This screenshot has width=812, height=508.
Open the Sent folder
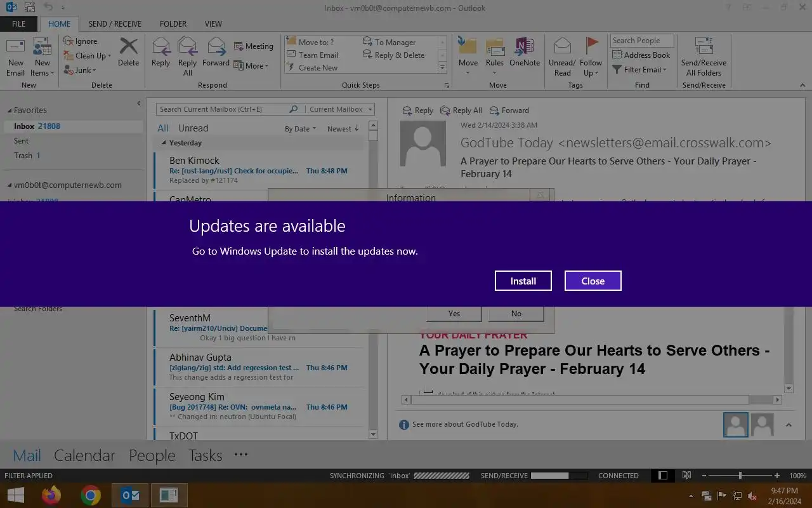(x=22, y=141)
